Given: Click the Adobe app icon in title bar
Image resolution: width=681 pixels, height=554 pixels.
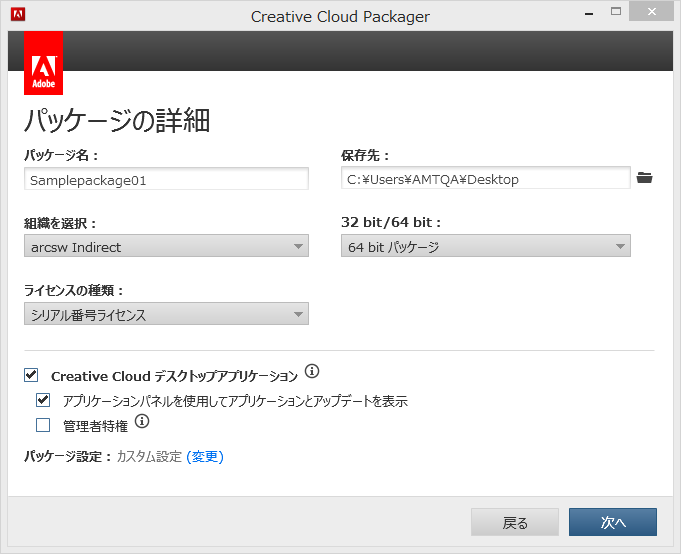Looking at the screenshot, I should (17, 15).
